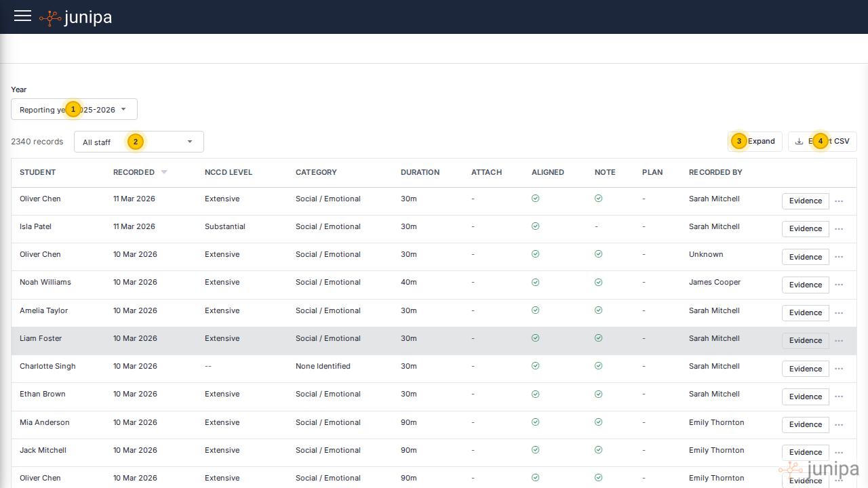Screen dimensions: 868x488
Task: Click the aligned checkmark on Isla Patel's row
Action: [535, 226]
